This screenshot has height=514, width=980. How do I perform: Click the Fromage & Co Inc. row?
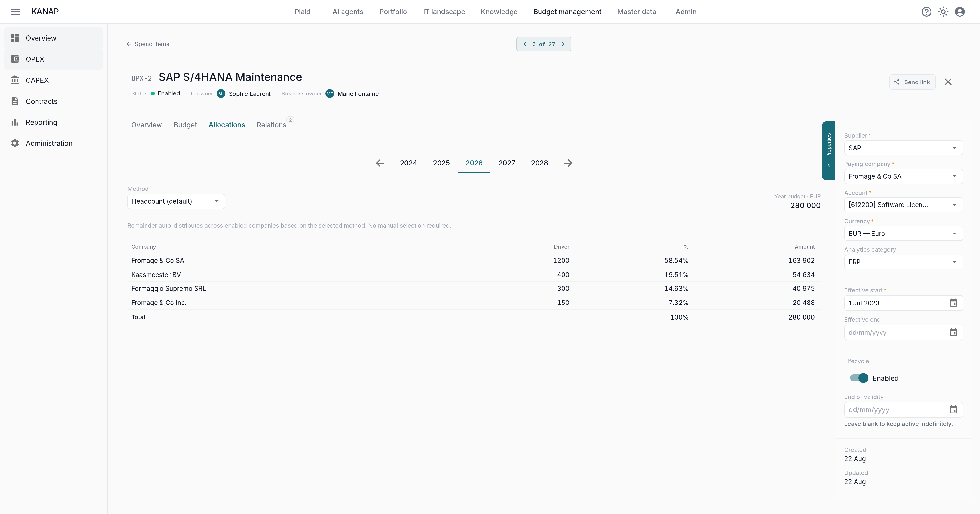click(474, 303)
